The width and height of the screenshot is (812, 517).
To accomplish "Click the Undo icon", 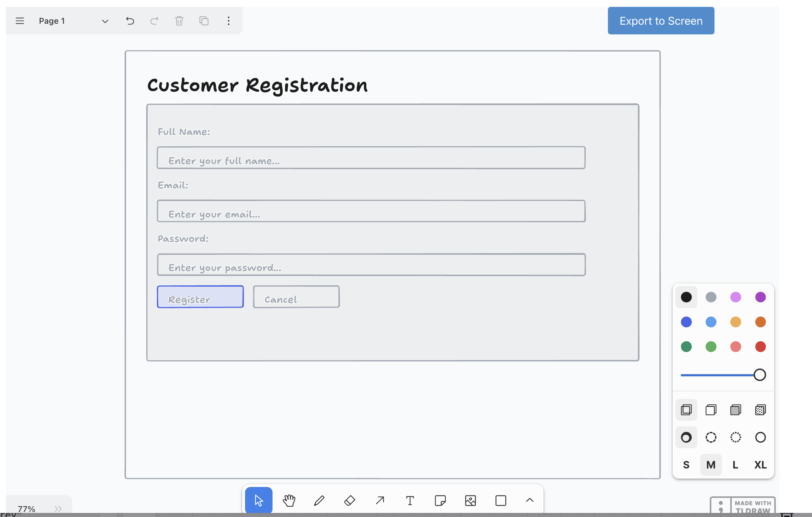I will click(x=130, y=21).
